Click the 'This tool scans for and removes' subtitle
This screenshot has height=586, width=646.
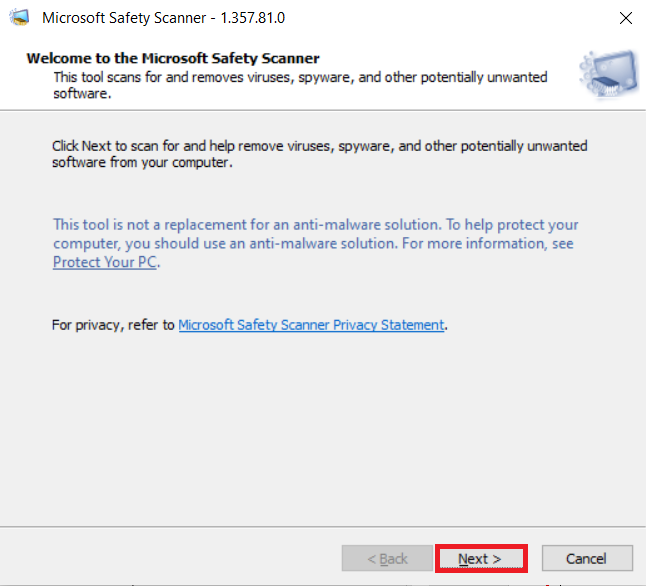tap(300, 85)
